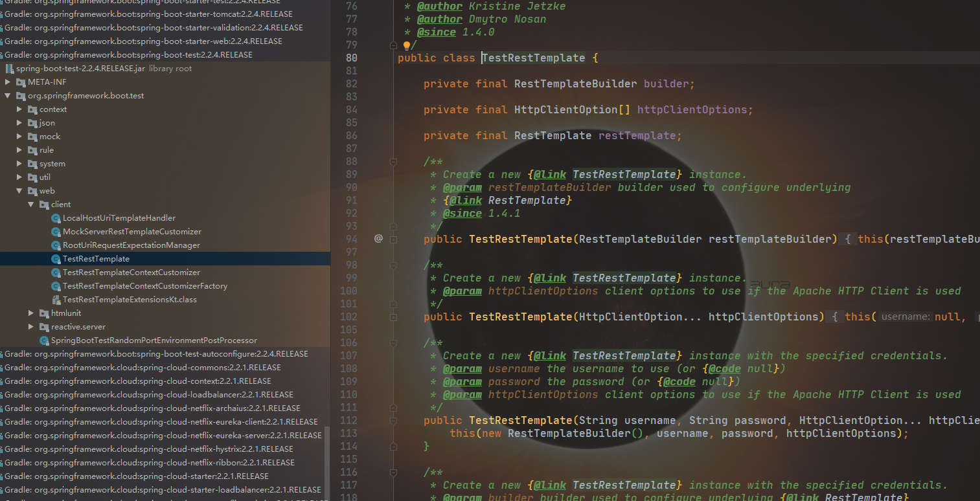Image resolution: width=980 pixels, height=501 pixels.
Task: Collapse the org.springframework.boot.test package arrow
Action: point(8,96)
